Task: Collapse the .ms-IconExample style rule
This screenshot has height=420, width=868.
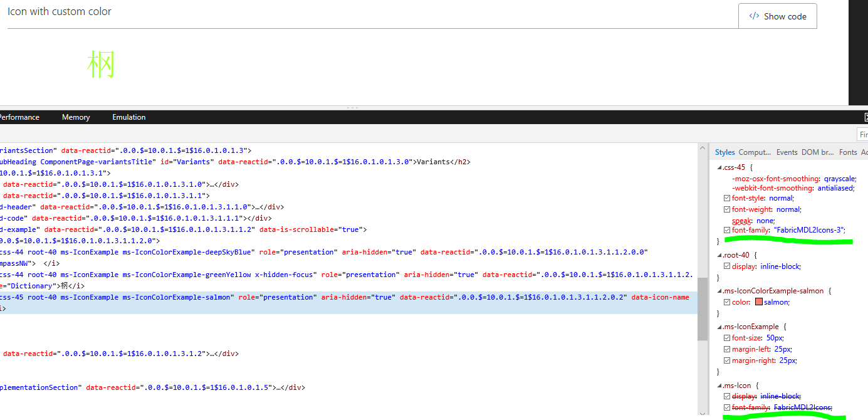Action: (719, 326)
